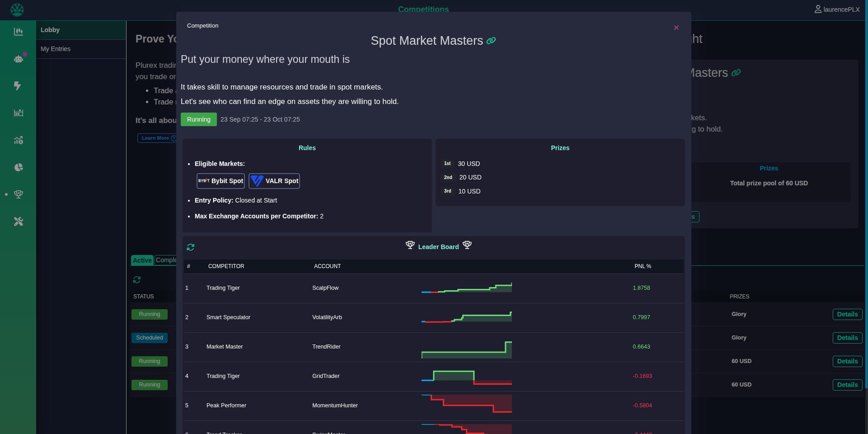Click Details for the first Glory competition

pos(847,314)
